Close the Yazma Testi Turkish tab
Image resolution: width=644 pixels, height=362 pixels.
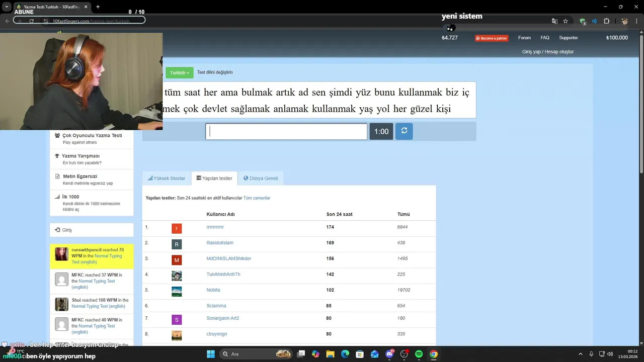[x=86, y=7]
